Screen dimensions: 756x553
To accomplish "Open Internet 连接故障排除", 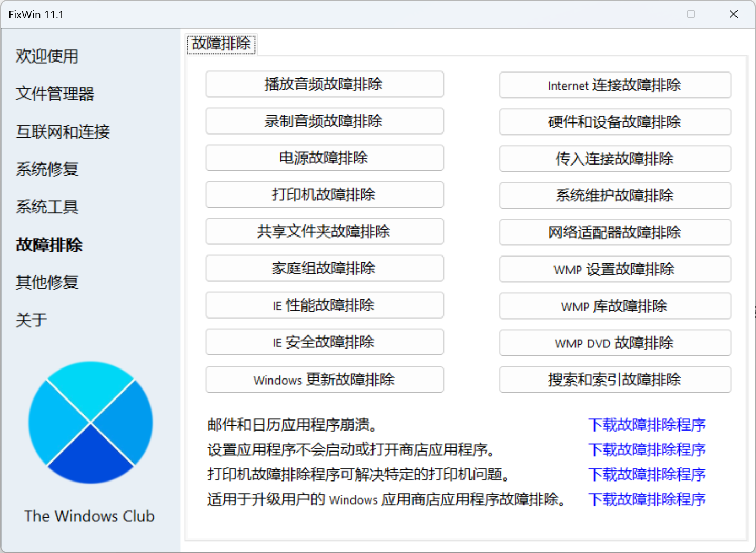I will (x=614, y=85).
